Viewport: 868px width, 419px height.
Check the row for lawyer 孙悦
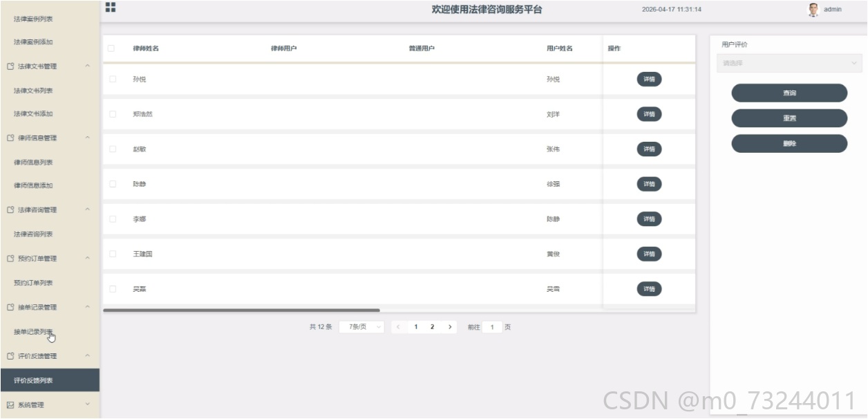click(113, 79)
